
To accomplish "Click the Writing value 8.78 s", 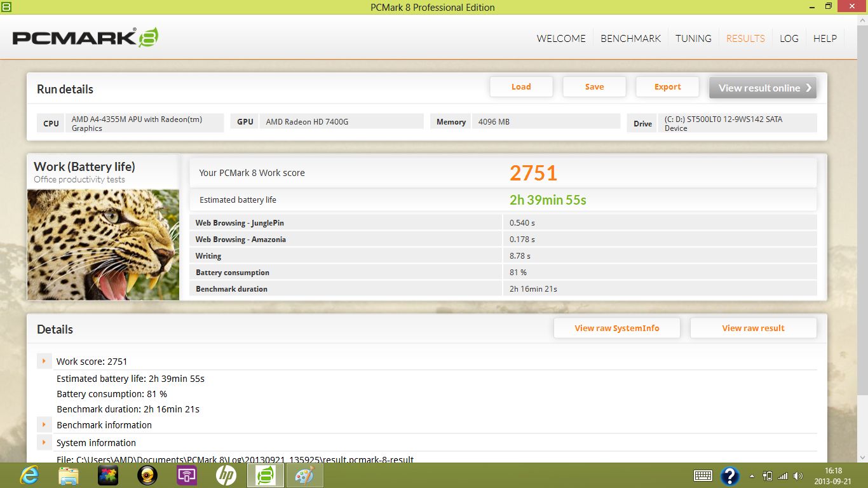I will 520,256.
